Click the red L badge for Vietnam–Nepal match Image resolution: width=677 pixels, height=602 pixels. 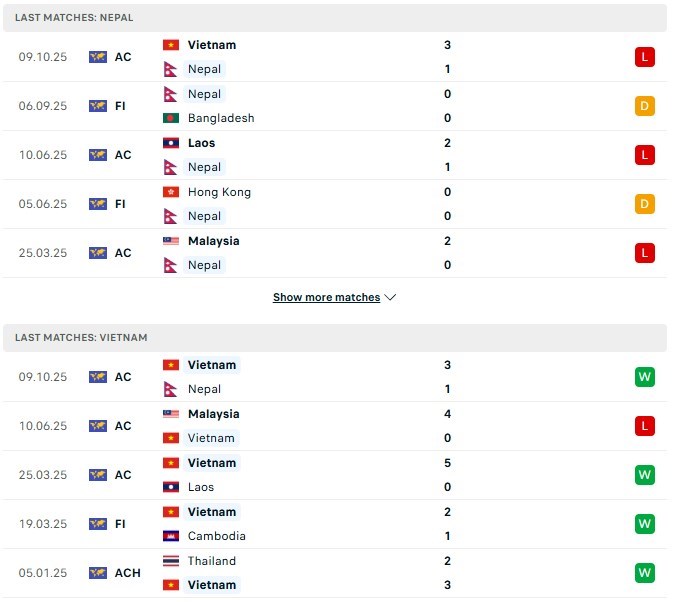[644, 57]
